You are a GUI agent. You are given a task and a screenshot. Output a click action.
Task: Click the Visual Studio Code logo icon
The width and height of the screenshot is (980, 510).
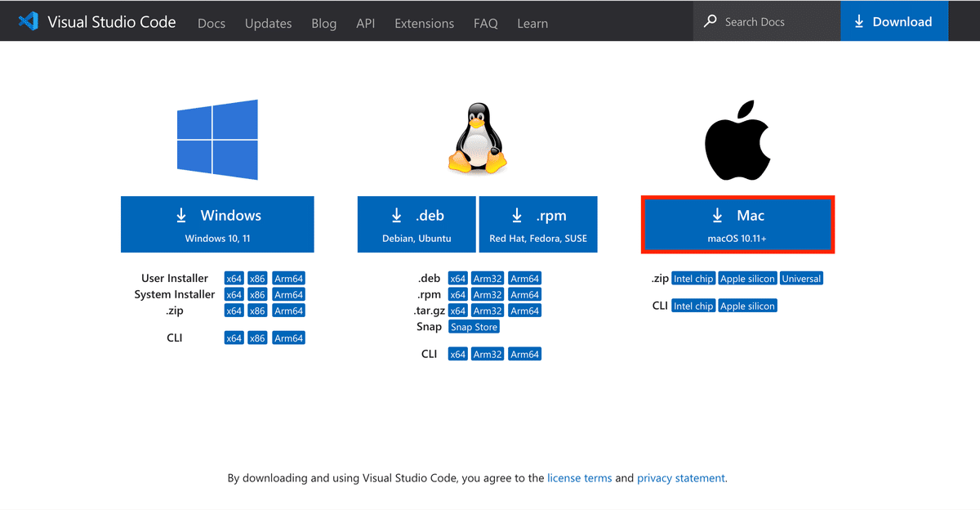[28, 21]
